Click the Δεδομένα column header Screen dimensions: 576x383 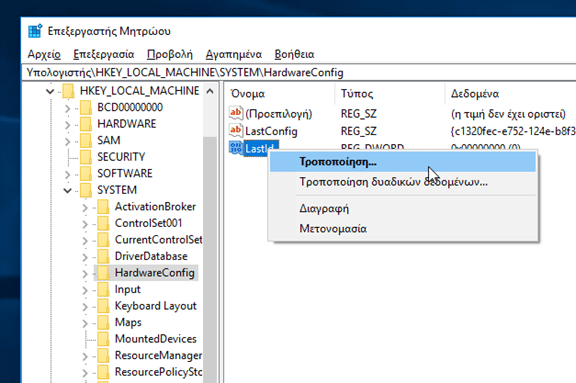click(511, 94)
